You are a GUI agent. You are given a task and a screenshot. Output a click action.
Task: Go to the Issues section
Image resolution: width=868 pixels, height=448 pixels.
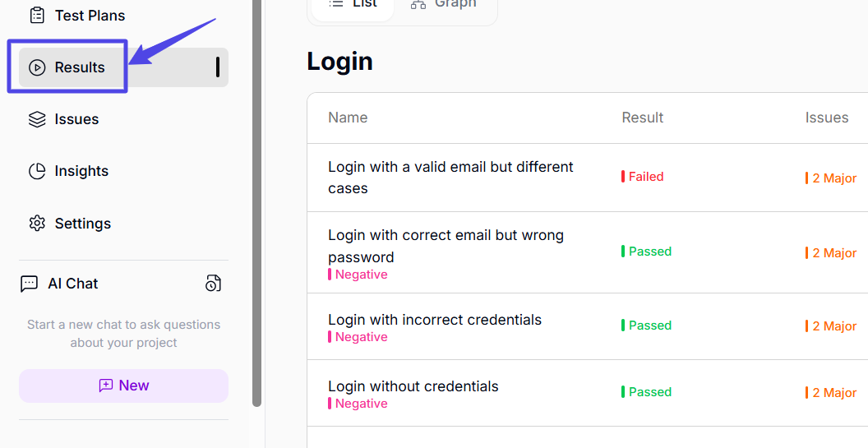pyautogui.click(x=76, y=119)
